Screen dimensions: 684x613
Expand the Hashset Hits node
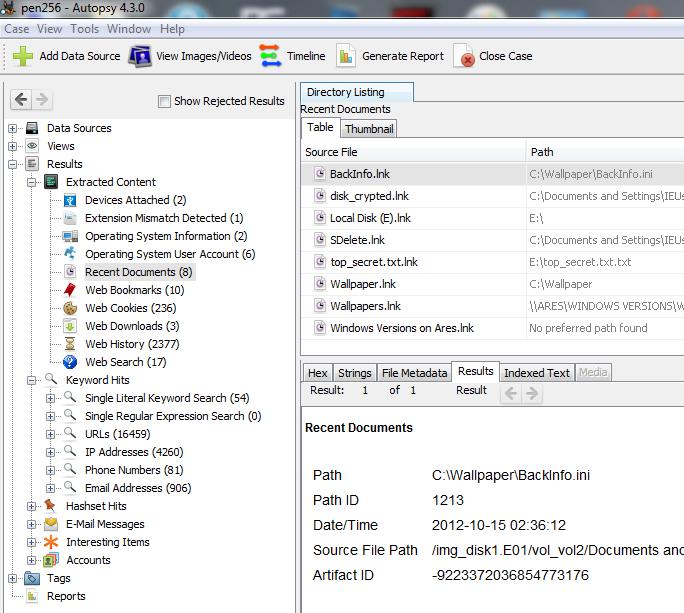pyautogui.click(x=32, y=506)
